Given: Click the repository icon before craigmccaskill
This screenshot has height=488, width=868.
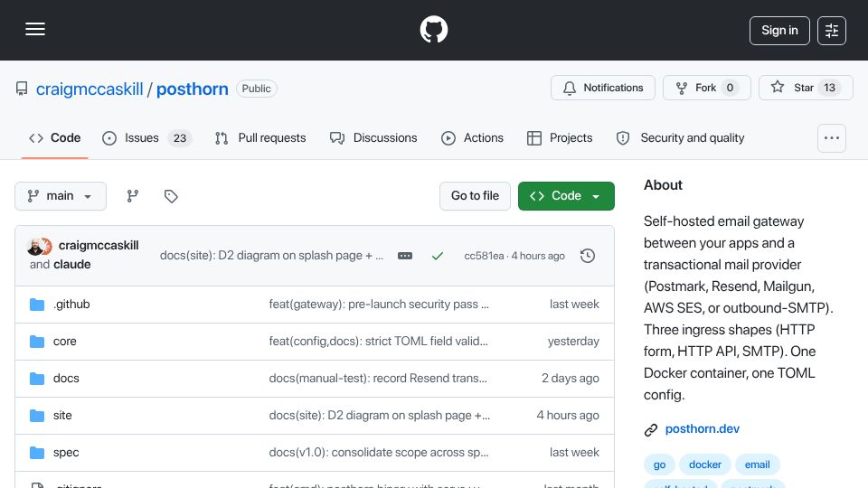Looking at the screenshot, I should [22, 89].
